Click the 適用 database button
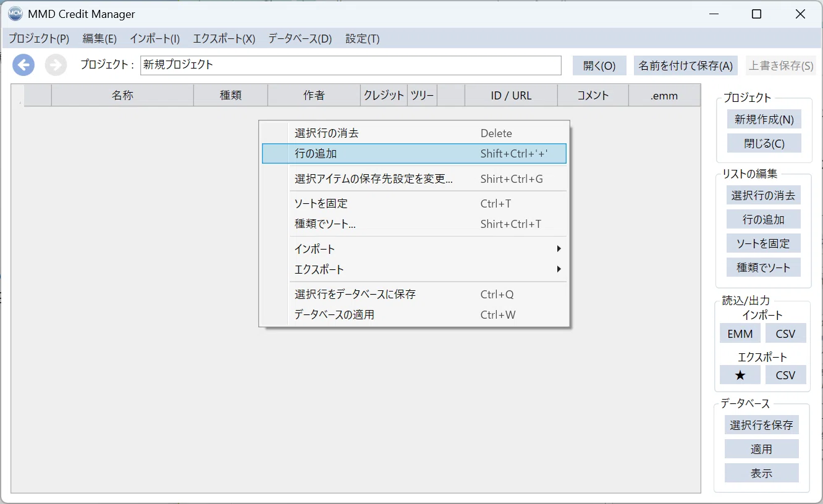The height and width of the screenshot is (504, 823). 762,449
